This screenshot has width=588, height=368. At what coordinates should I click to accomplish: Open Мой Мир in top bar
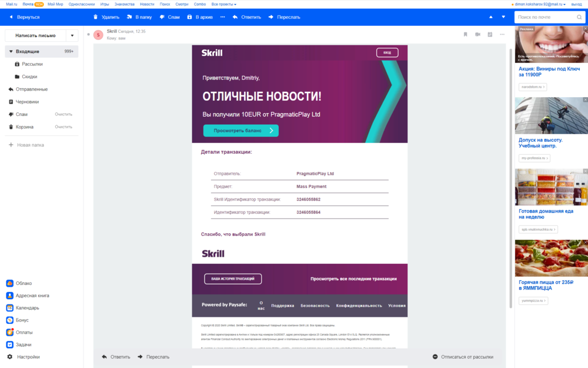pyautogui.click(x=55, y=4)
